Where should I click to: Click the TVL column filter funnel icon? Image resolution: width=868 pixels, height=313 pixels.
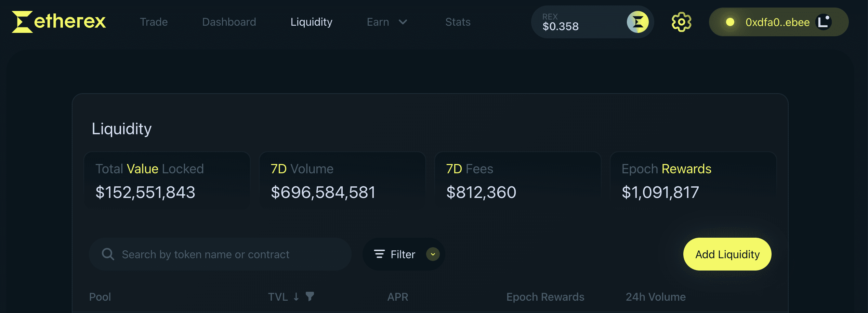[x=310, y=296]
